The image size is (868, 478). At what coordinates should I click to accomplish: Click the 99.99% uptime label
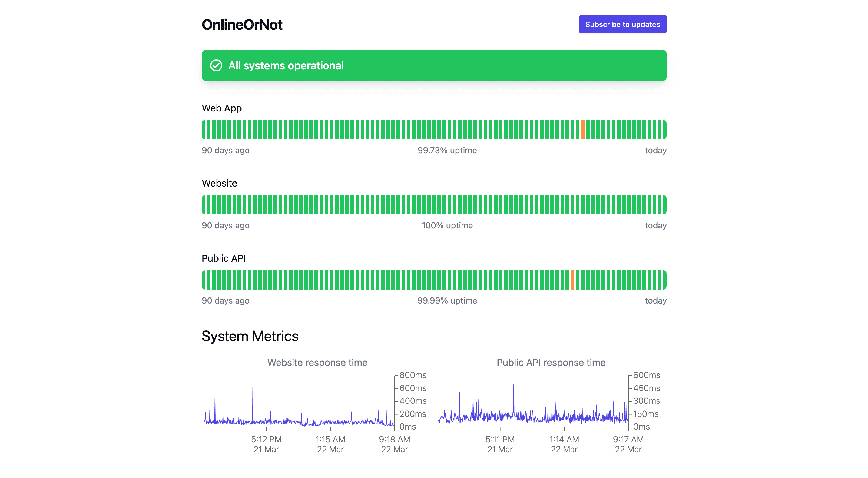pos(447,301)
